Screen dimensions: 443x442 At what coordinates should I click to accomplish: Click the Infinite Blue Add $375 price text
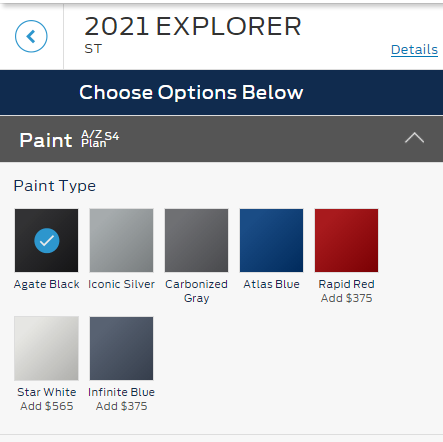click(x=122, y=406)
